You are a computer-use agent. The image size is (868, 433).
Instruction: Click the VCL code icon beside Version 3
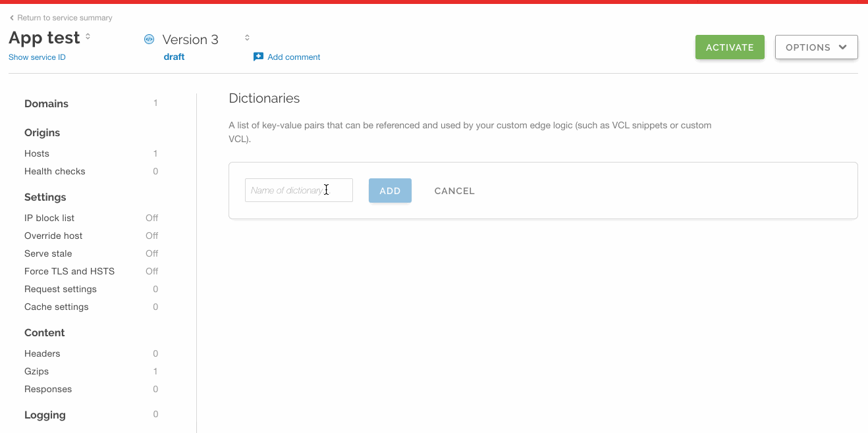pyautogui.click(x=149, y=39)
